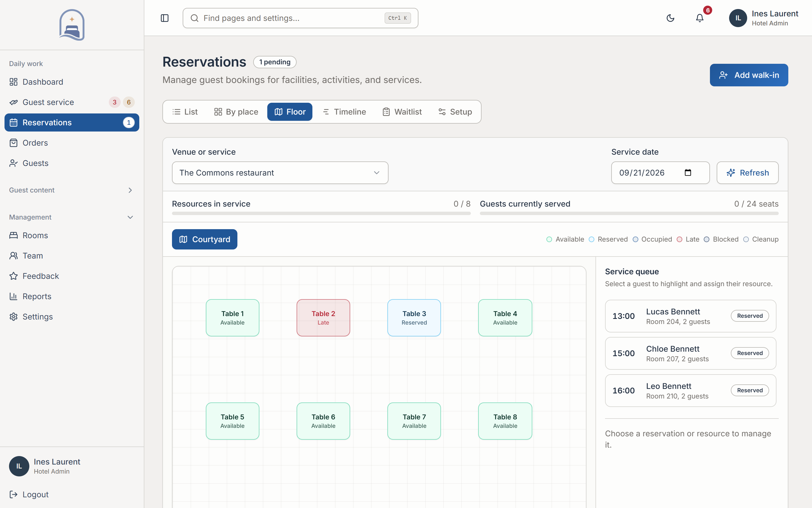Click the Guest service red 3 badge
The width and height of the screenshot is (812, 508).
[114, 102]
